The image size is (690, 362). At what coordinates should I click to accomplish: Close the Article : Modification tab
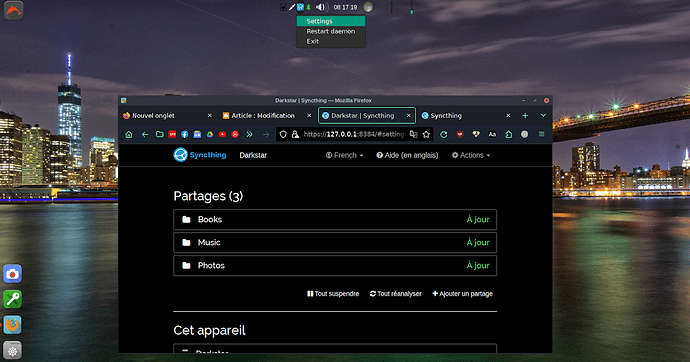[x=309, y=116]
